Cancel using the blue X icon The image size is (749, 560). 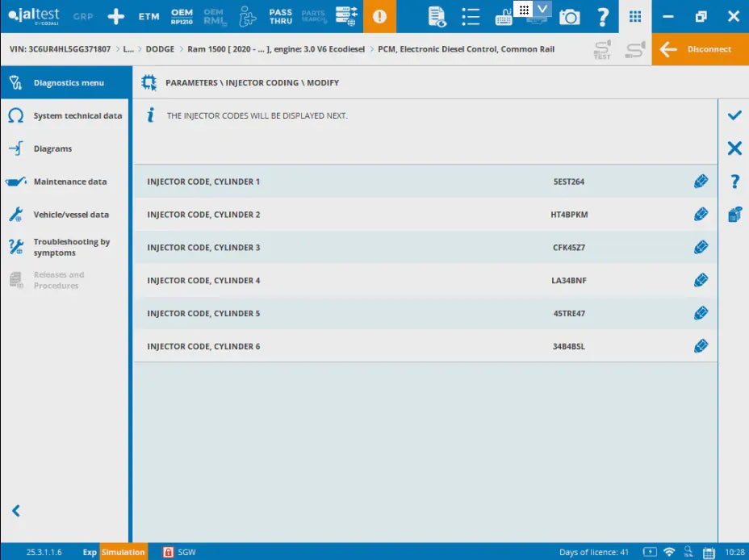coord(734,148)
